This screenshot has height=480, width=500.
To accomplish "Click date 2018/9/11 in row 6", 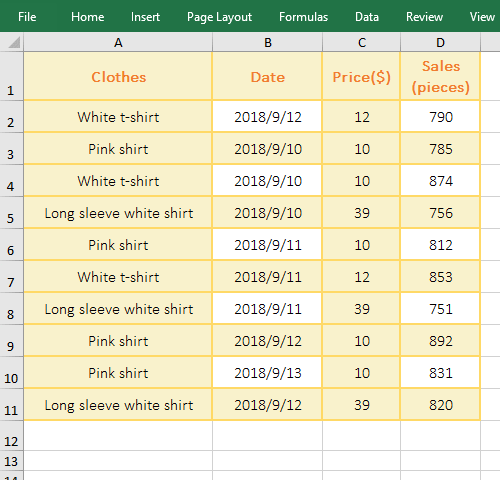I will click(x=267, y=245).
